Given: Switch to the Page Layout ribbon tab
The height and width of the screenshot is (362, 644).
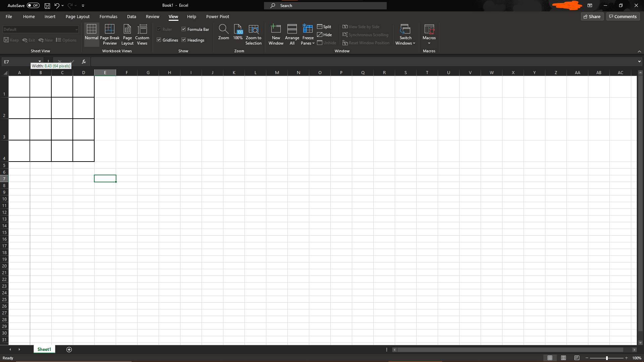Looking at the screenshot, I should [77, 16].
